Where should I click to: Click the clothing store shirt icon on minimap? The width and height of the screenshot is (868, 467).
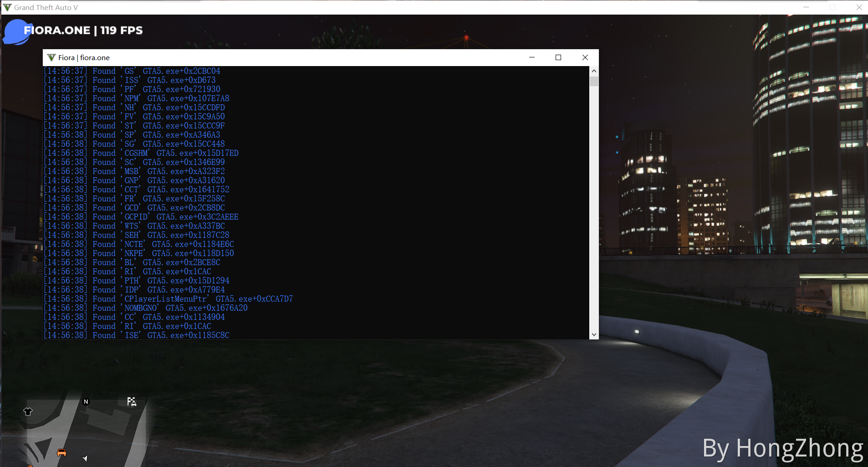click(28, 411)
